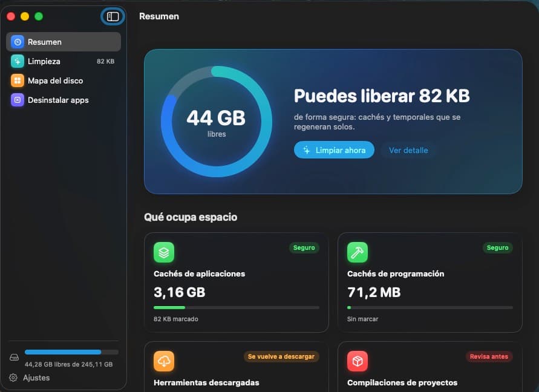Image resolution: width=539 pixels, height=392 pixels.
Task: Click the Cachés de programación hammer icon
Action: [358, 252]
